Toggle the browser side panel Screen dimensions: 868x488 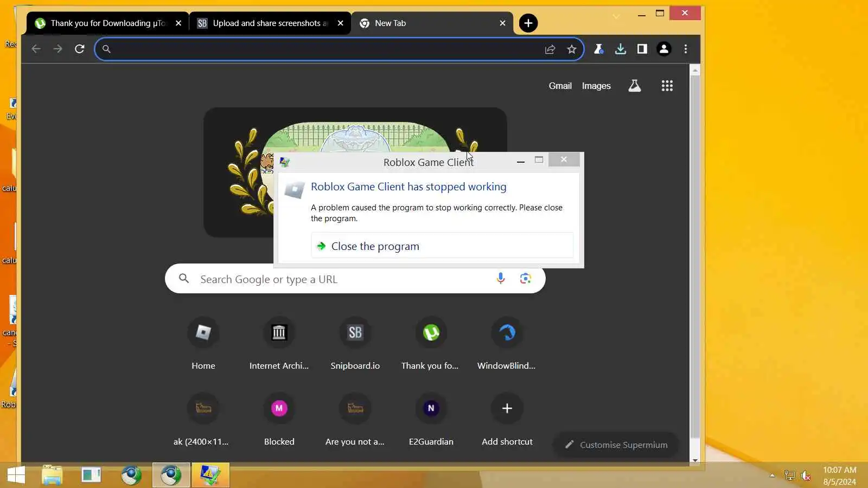coord(642,49)
